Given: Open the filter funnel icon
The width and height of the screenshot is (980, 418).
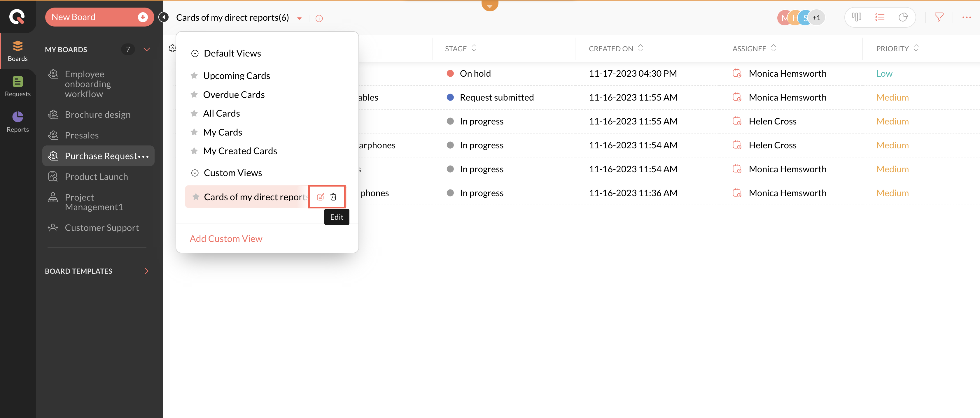Looking at the screenshot, I should (x=939, y=17).
